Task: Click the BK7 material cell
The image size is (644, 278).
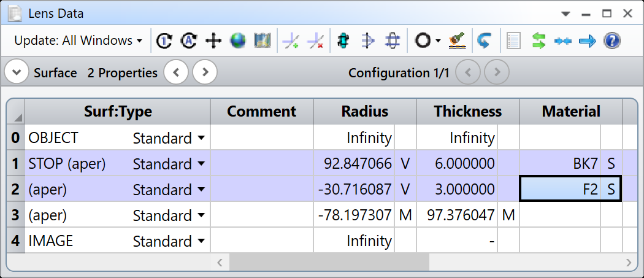Action: pyautogui.click(x=559, y=164)
